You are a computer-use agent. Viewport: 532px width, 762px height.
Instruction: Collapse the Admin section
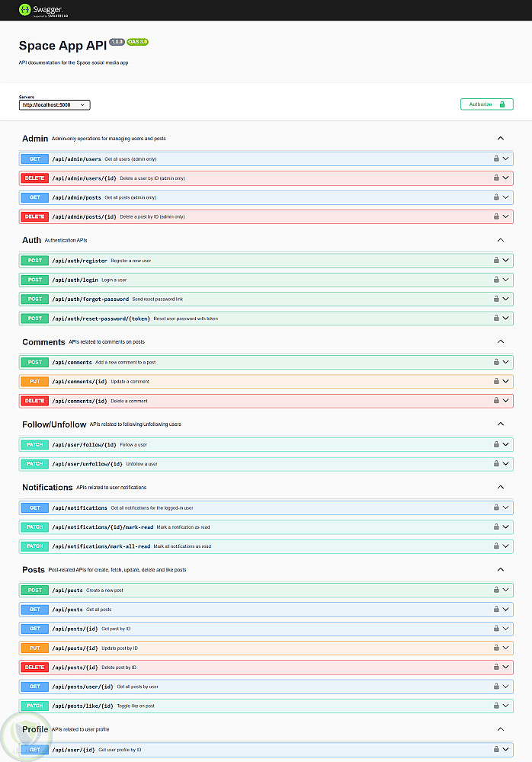[x=501, y=139]
